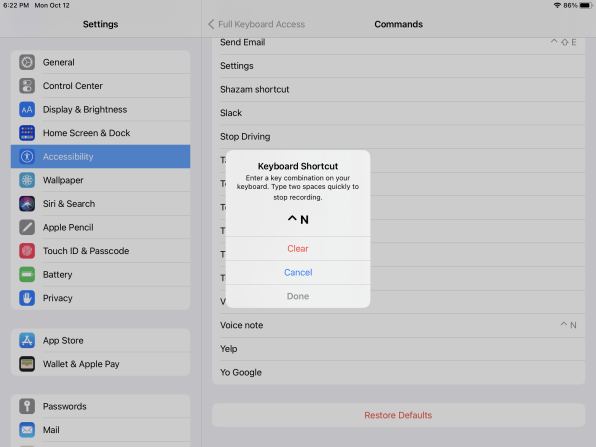This screenshot has height=447, width=596.
Task: Clear the recorded keyboard shortcut
Action: point(298,249)
